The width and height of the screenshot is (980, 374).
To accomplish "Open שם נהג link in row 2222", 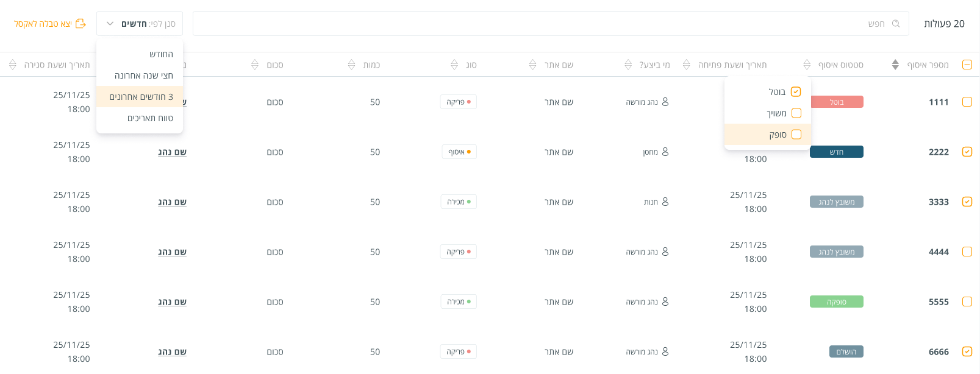I will (172, 152).
